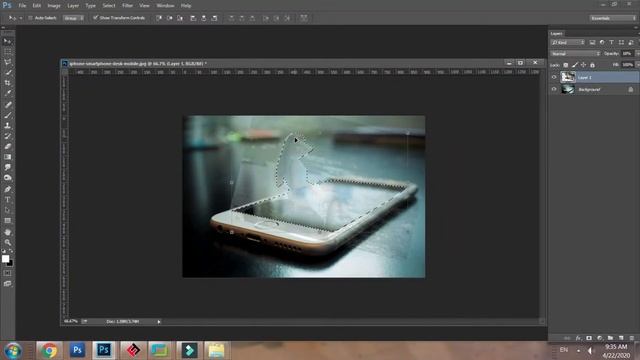Viewport: 640px width, 360px height.
Task: Toggle lock all icon
Action: (593, 65)
